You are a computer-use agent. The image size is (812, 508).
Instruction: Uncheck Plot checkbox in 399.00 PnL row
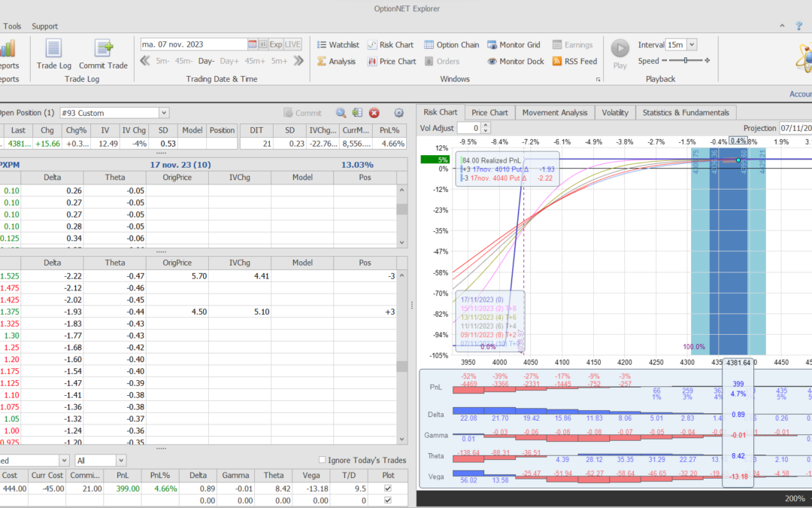coord(387,488)
